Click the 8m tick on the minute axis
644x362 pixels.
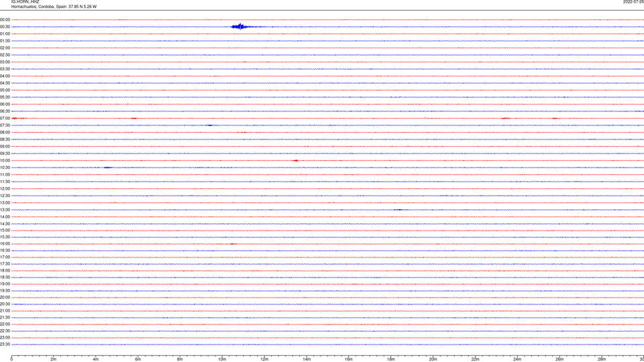coord(180,359)
